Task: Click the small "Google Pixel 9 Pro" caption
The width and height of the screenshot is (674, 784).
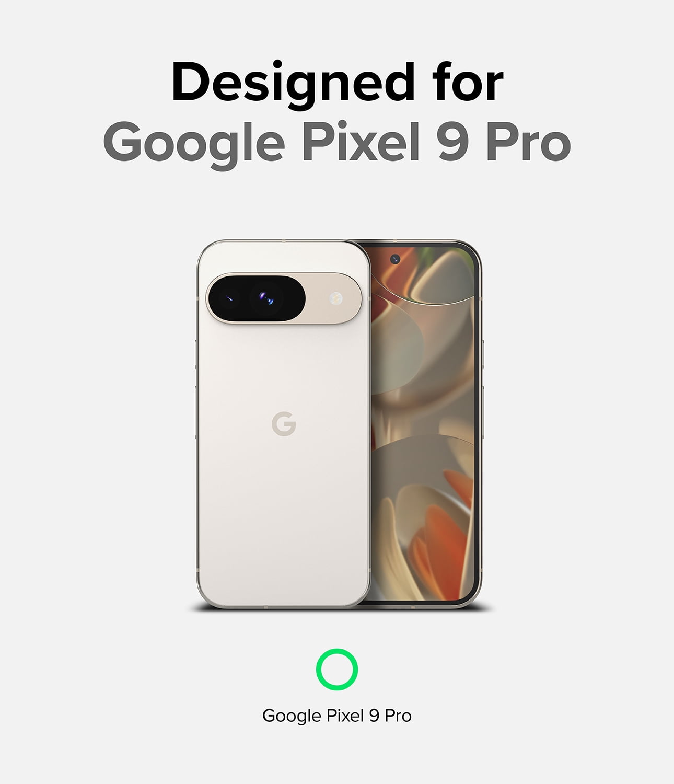Action: pyautogui.click(x=337, y=716)
